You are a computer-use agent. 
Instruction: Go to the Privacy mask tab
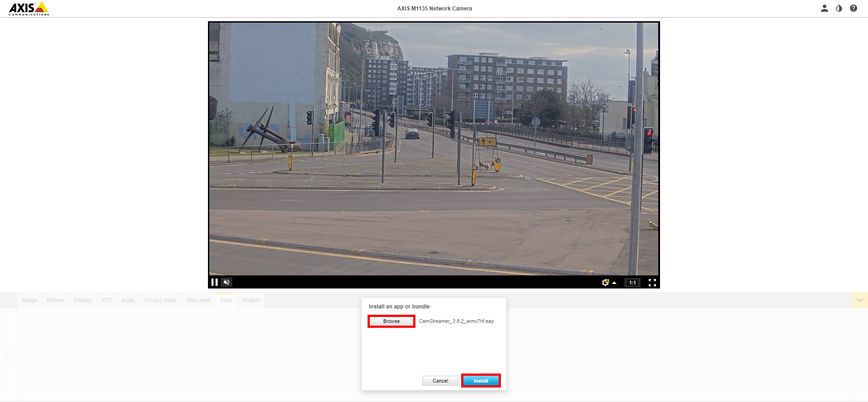tap(160, 300)
